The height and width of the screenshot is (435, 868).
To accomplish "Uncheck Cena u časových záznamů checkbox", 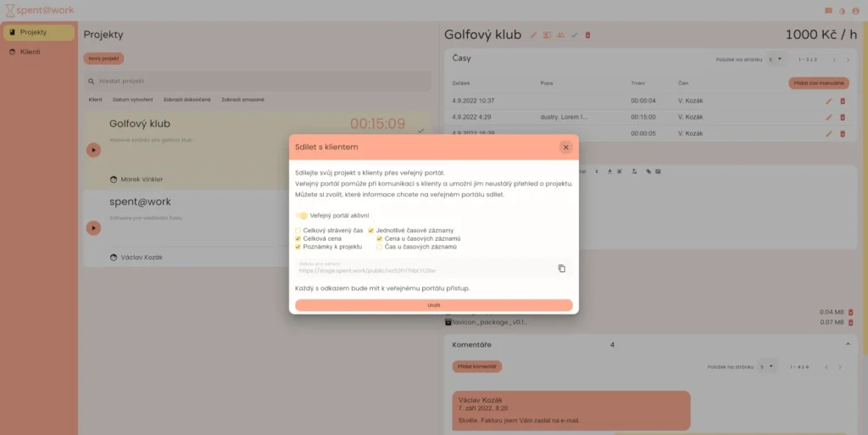I will click(379, 238).
